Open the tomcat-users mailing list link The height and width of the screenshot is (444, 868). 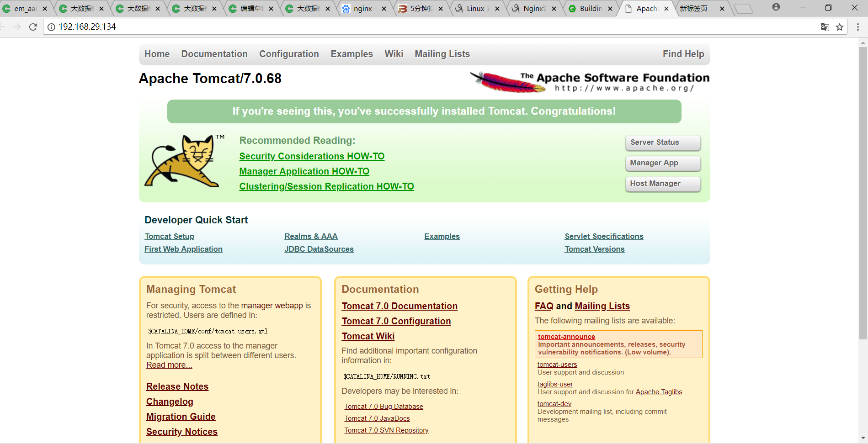557,365
